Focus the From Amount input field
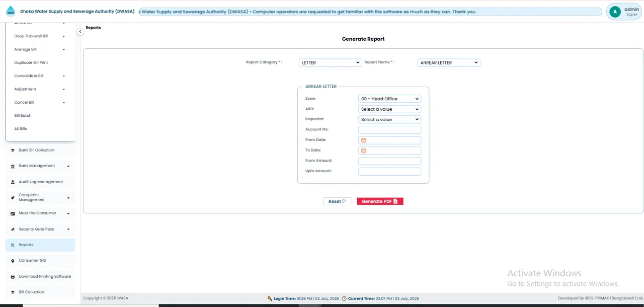The image size is (644, 307). tap(389, 161)
